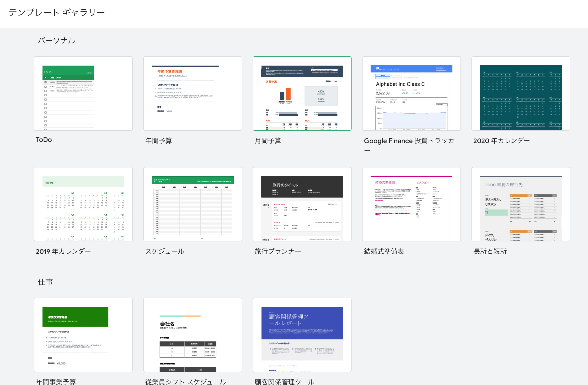Open the スケジュール template thumbnail
The height and width of the screenshot is (385, 588).
pyautogui.click(x=192, y=204)
